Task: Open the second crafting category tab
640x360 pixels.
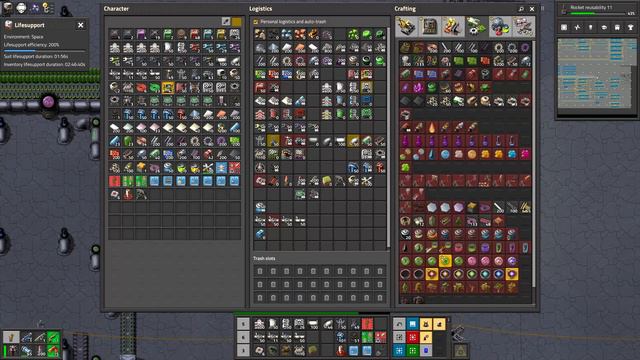Action: (x=429, y=27)
